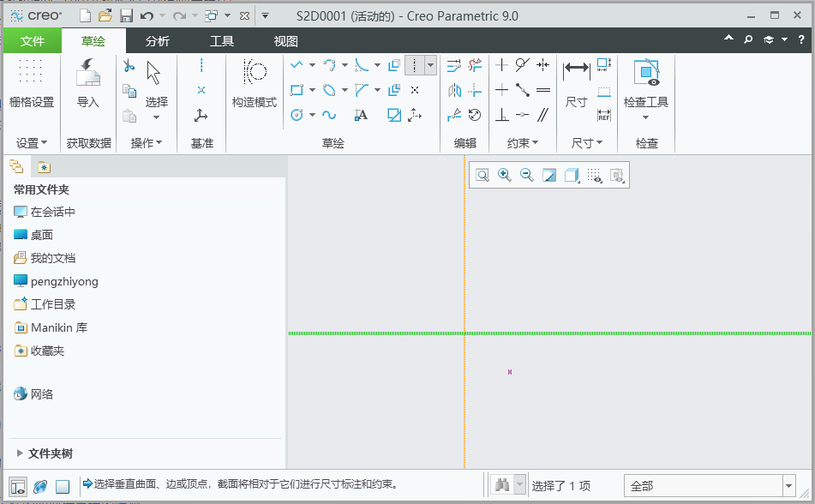815x504 pixels.
Task: Open the 文件 menu
Action: coord(32,39)
